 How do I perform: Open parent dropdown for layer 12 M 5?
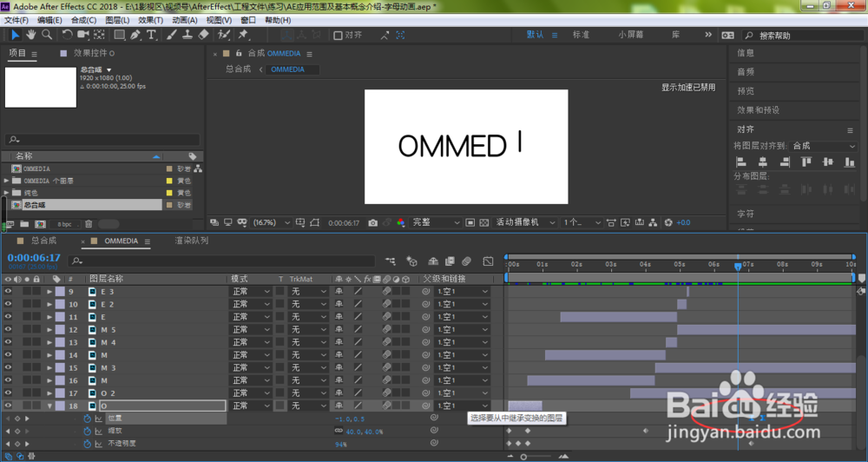[463, 330]
